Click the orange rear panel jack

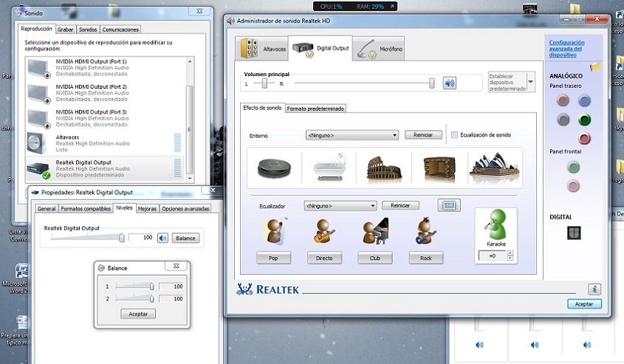(563, 100)
